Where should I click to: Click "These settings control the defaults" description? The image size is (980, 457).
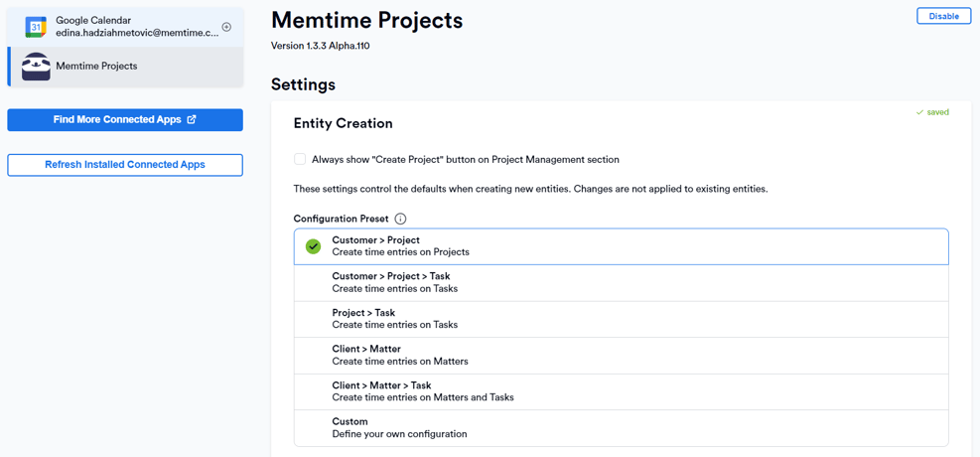click(x=530, y=188)
